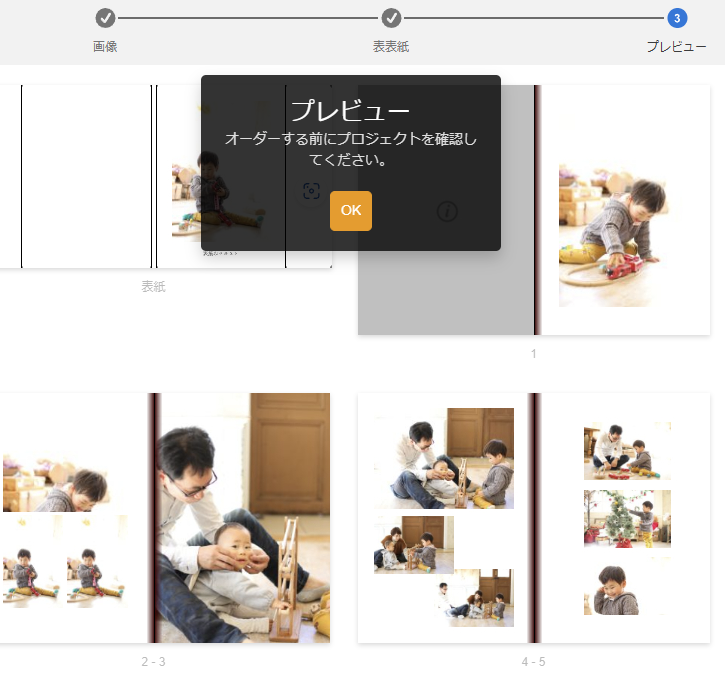This screenshot has height=678, width=725.
Task: Select the middle-left photo on page 4
Action: pos(413,544)
